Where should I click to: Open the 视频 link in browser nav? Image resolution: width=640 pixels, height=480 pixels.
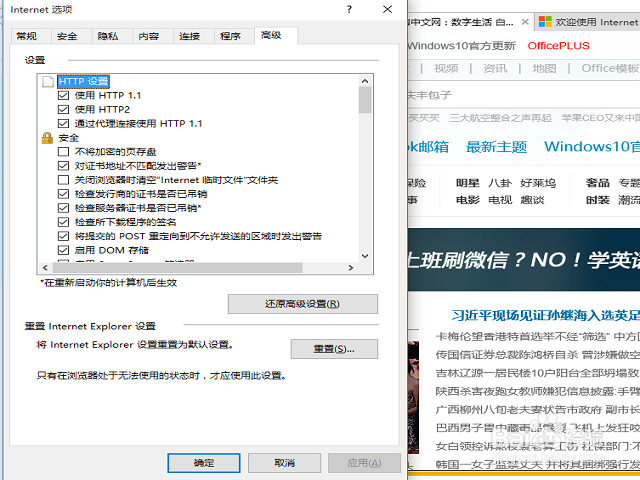tap(446, 68)
